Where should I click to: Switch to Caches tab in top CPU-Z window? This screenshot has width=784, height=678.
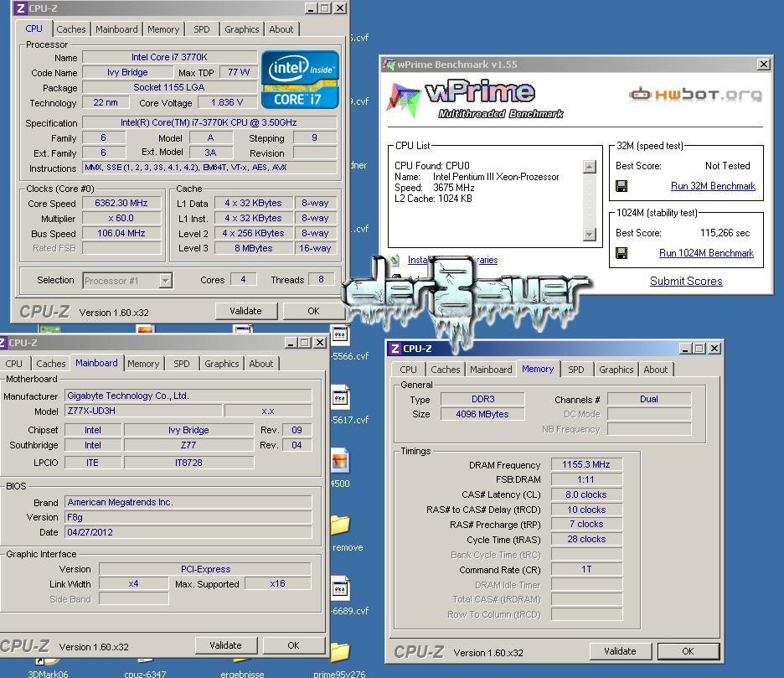click(71, 29)
